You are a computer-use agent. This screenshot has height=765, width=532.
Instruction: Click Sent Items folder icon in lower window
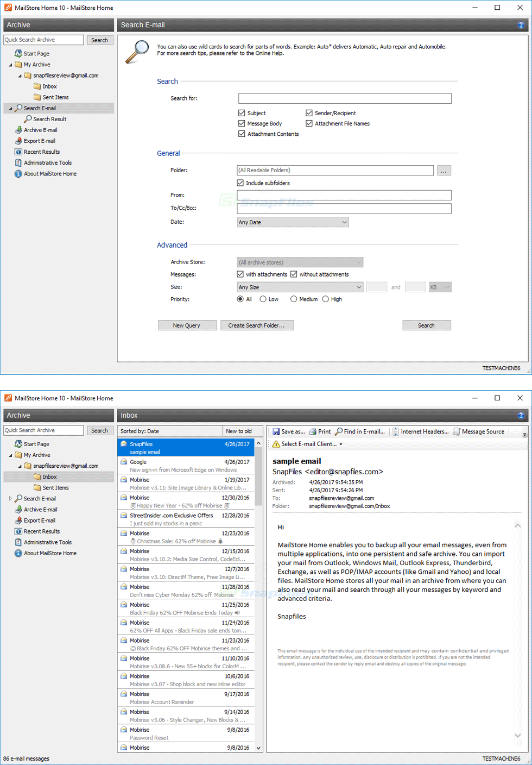[x=37, y=487]
